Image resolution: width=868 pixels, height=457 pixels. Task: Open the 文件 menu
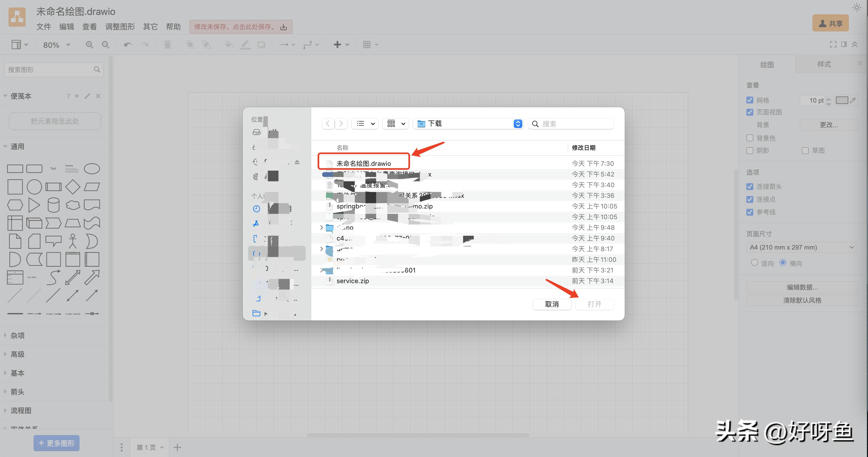[x=43, y=27]
